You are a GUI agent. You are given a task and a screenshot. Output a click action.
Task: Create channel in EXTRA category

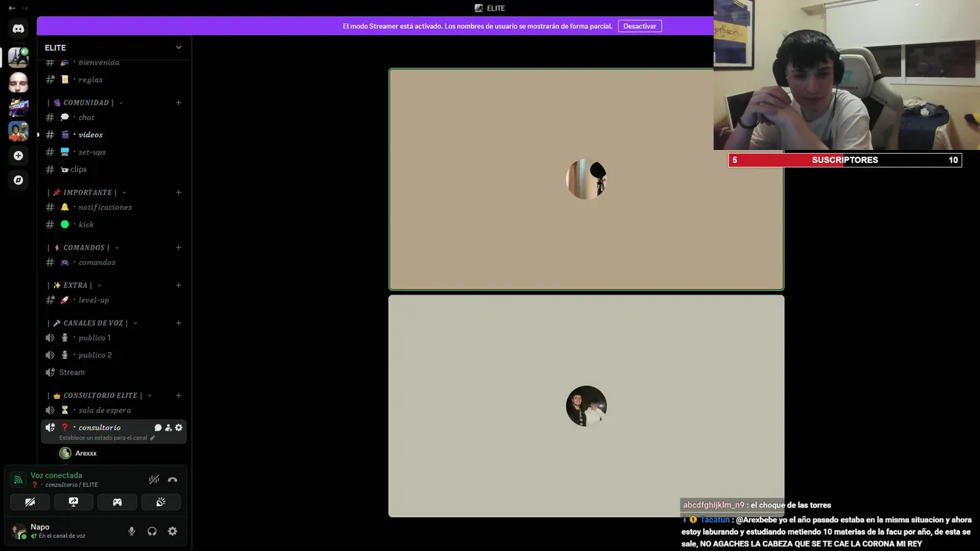(x=178, y=285)
